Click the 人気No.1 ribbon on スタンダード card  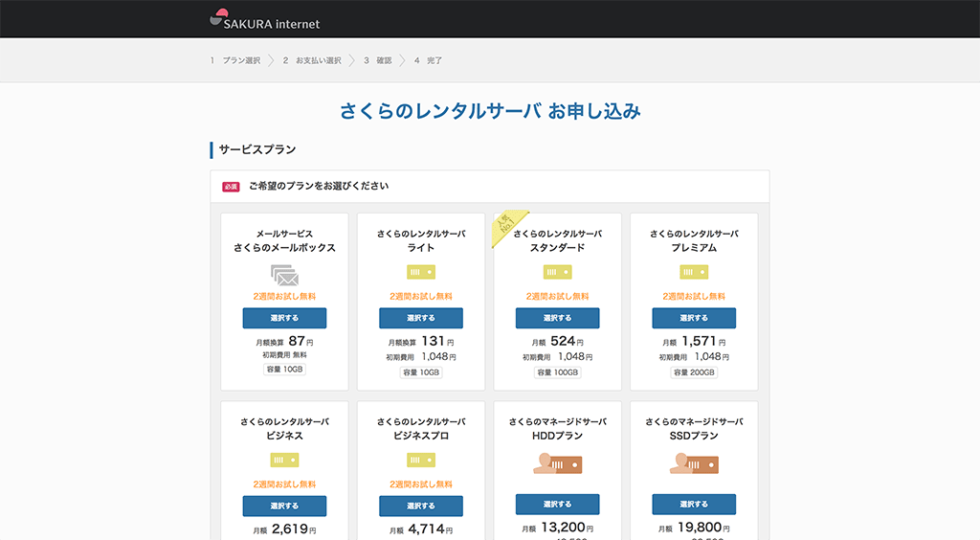[x=508, y=226]
